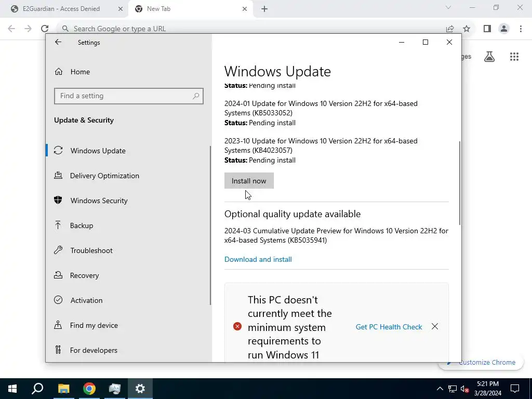Open Chrome from the taskbar
Image resolution: width=532 pixels, height=399 pixels.
pos(89,389)
